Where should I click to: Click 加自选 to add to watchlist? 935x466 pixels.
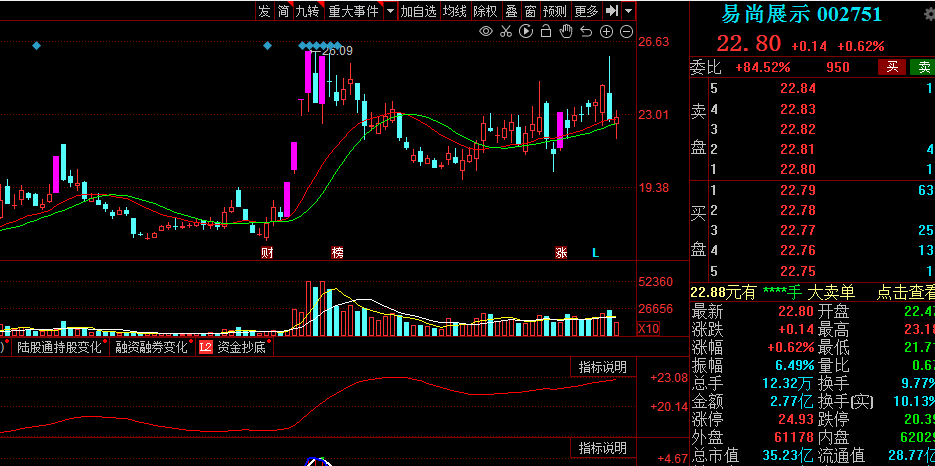(x=418, y=11)
